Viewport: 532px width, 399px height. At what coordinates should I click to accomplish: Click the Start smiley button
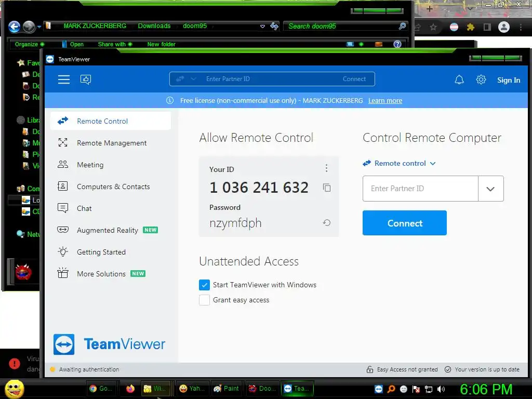click(14, 389)
